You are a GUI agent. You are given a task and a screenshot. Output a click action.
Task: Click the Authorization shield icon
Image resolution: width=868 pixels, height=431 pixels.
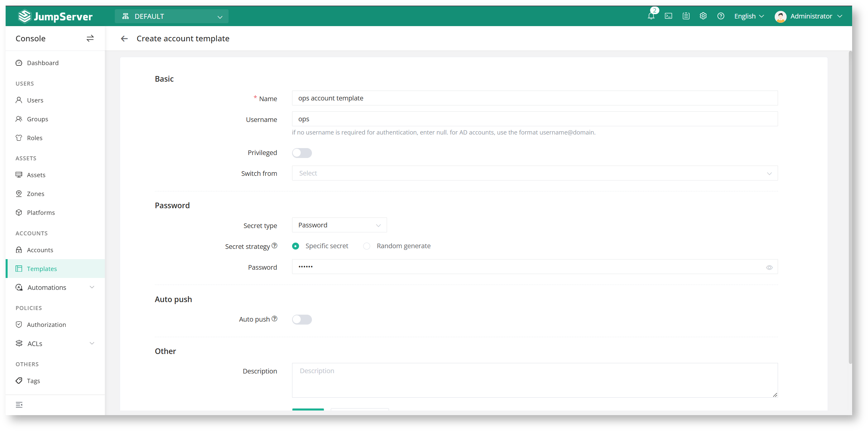click(19, 325)
